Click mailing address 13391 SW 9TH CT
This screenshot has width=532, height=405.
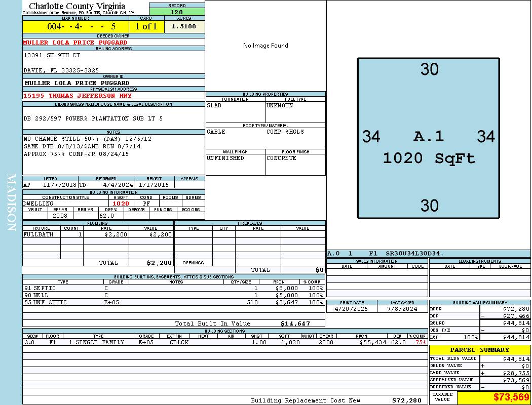(x=52, y=55)
